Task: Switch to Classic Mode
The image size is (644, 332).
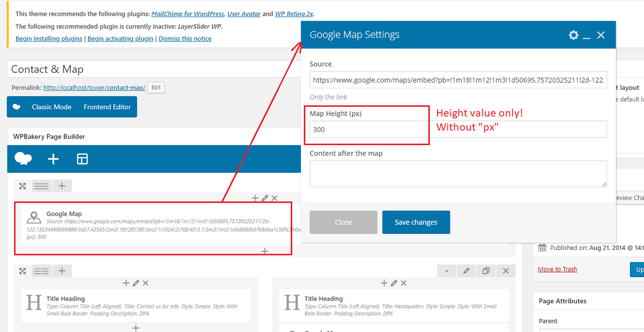Action: coord(51,107)
